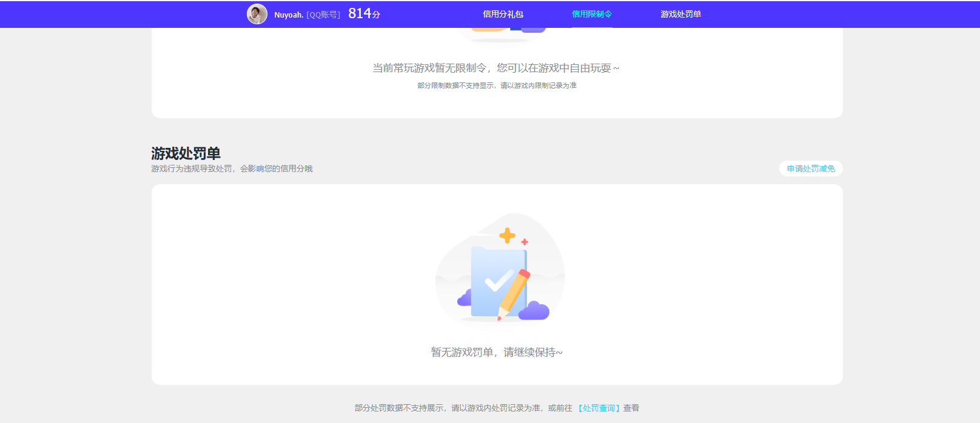980x423 pixels.
Task: Switch to the 信用限制令 tab
Action: (x=592, y=14)
